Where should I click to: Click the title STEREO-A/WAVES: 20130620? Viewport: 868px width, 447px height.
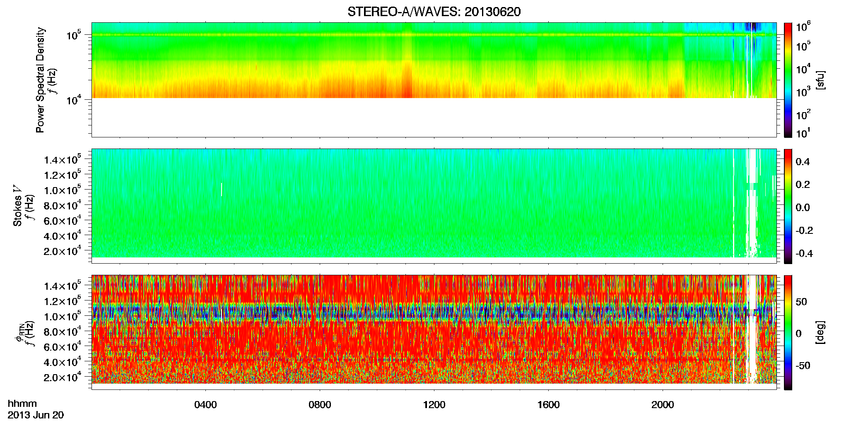[x=434, y=12]
